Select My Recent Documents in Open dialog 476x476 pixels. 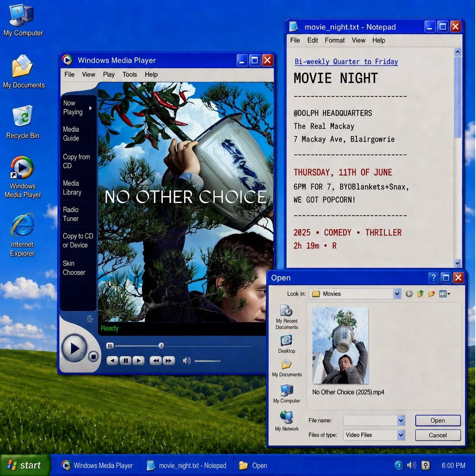click(287, 317)
